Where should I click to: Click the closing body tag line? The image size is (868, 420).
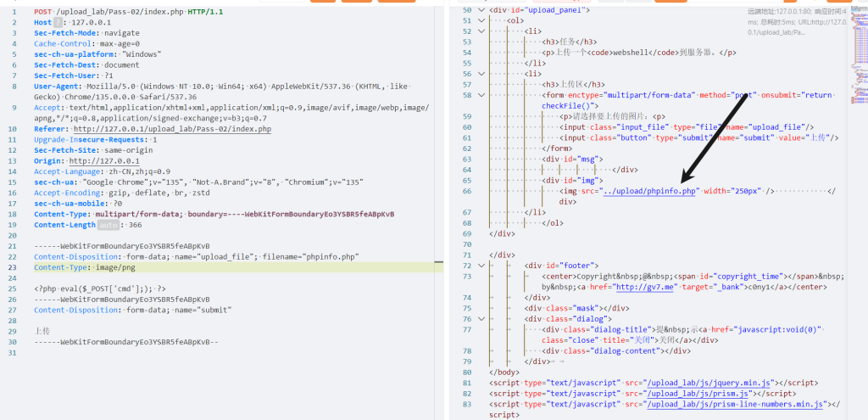click(x=504, y=372)
